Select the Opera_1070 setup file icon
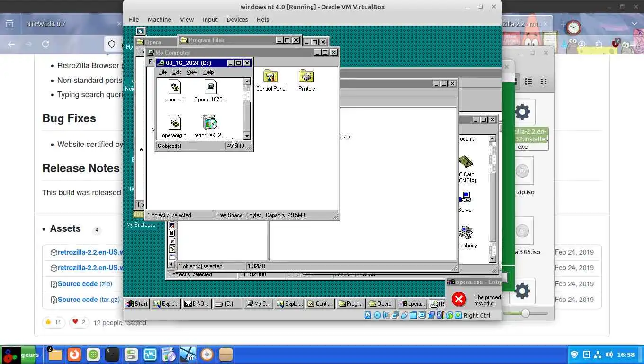This screenshot has width=644, height=364. coord(210,87)
